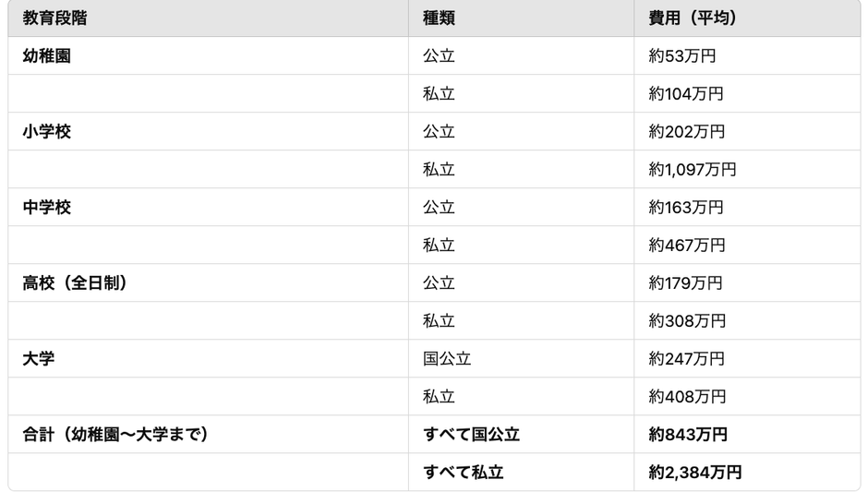Select the 大学 row label

(x=39, y=359)
